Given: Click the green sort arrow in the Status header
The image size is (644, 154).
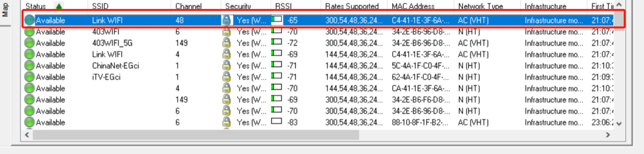Looking at the screenshot, I should click(59, 6).
